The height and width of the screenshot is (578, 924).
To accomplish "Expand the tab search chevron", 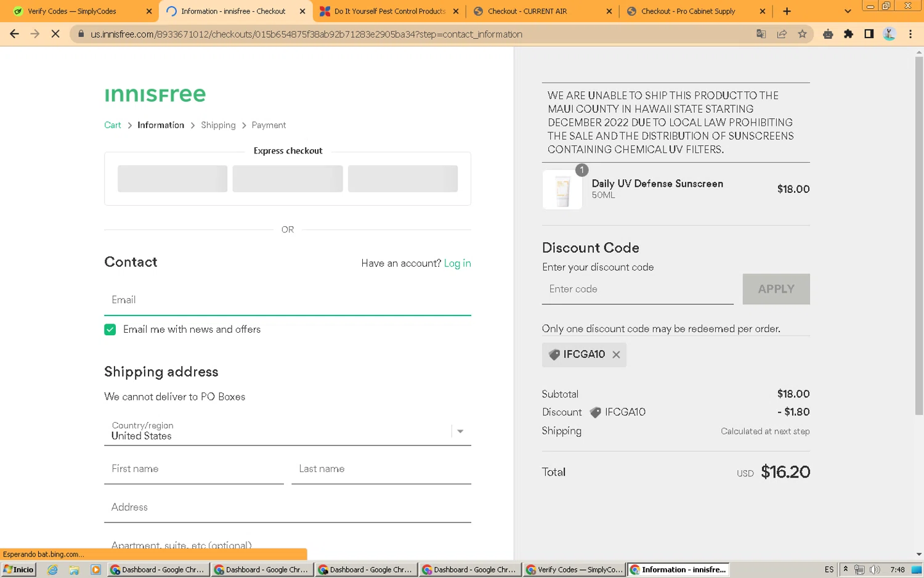I will click(x=848, y=11).
